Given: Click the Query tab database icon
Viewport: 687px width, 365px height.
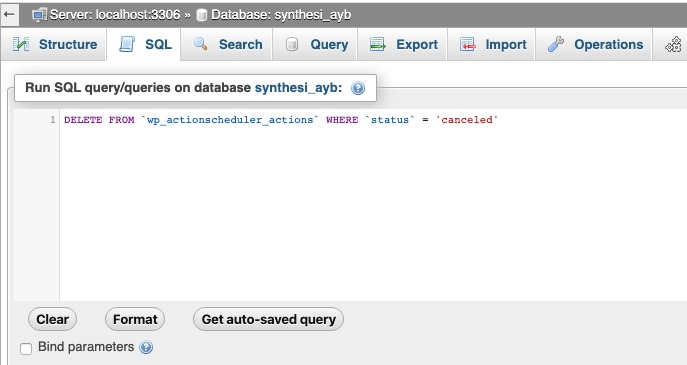Looking at the screenshot, I should [x=292, y=44].
